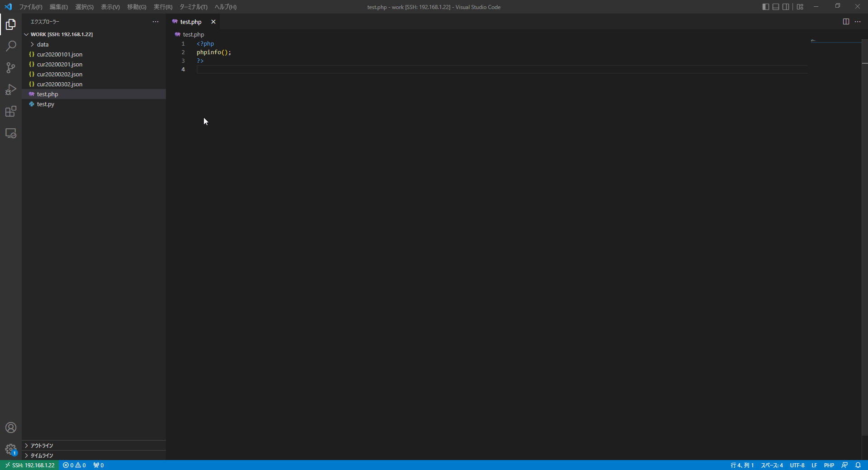Expand the アウトライン section

pos(94,446)
